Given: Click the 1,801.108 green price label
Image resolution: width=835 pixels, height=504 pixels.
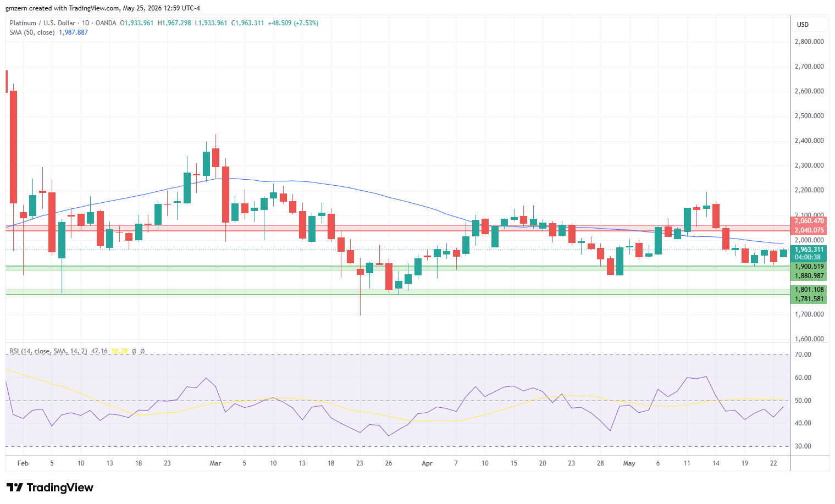Looking at the screenshot, I should (x=808, y=290).
